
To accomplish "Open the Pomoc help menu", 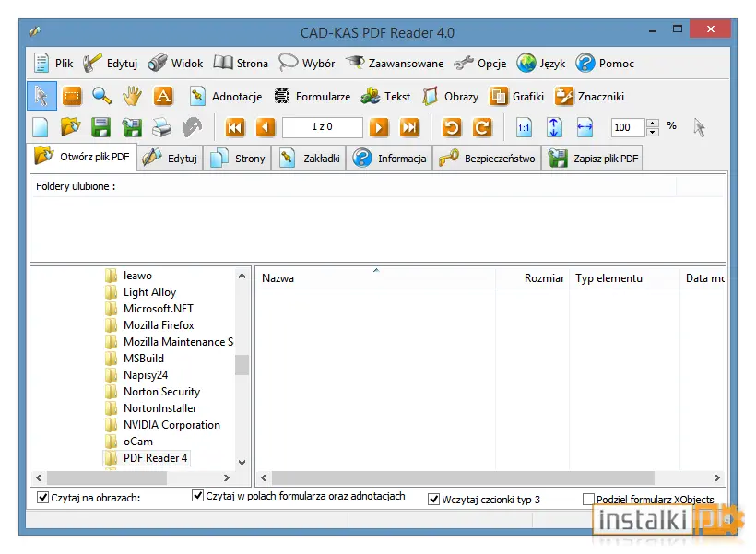I will (604, 64).
